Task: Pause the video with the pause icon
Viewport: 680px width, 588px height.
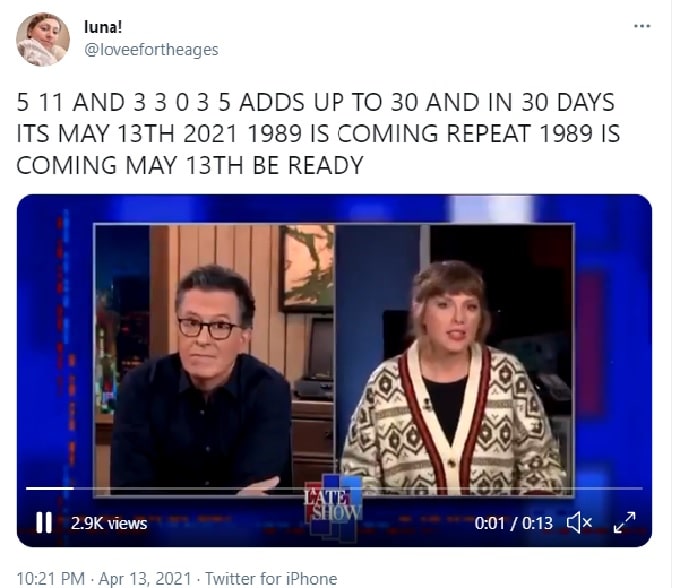Action: pyautogui.click(x=43, y=523)
